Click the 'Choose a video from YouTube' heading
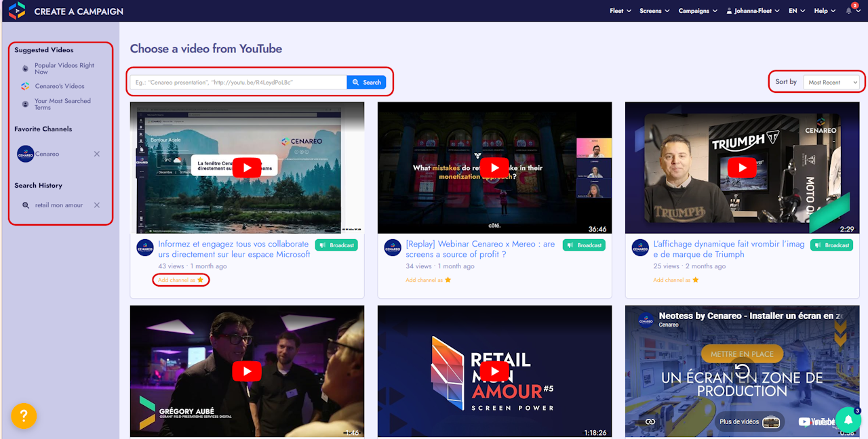868x439 pixels. (206, 49)
